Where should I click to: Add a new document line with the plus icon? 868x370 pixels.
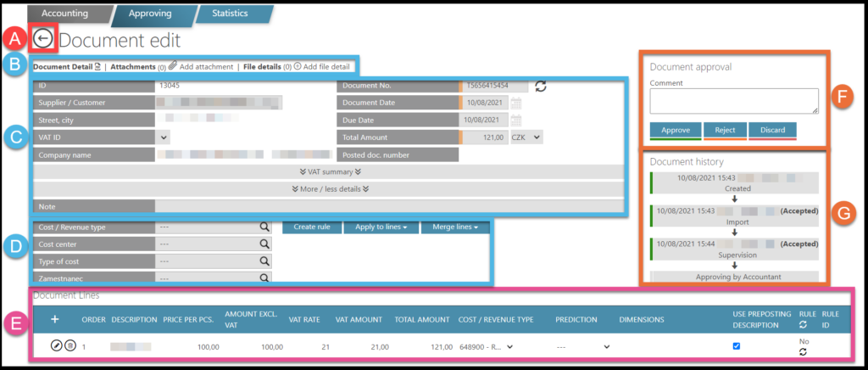pyautogui.click(x=55, y=320)
